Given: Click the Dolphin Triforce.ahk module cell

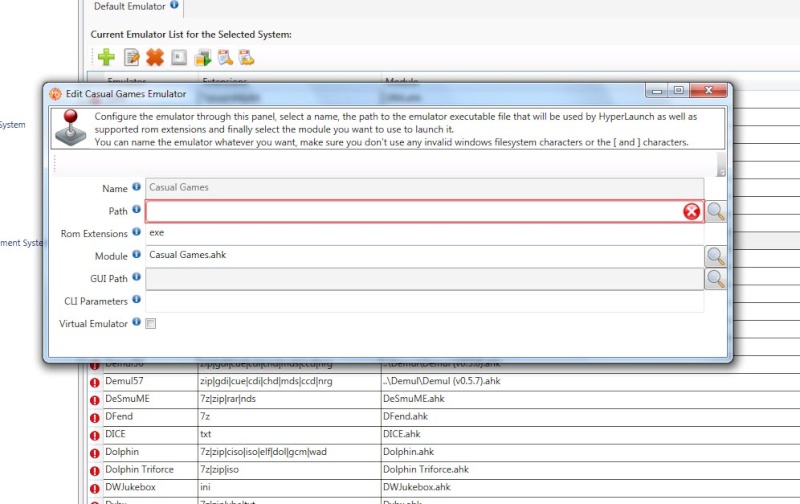Looking at the screenshot, I should pyautogui.click(x=591, y=470).
